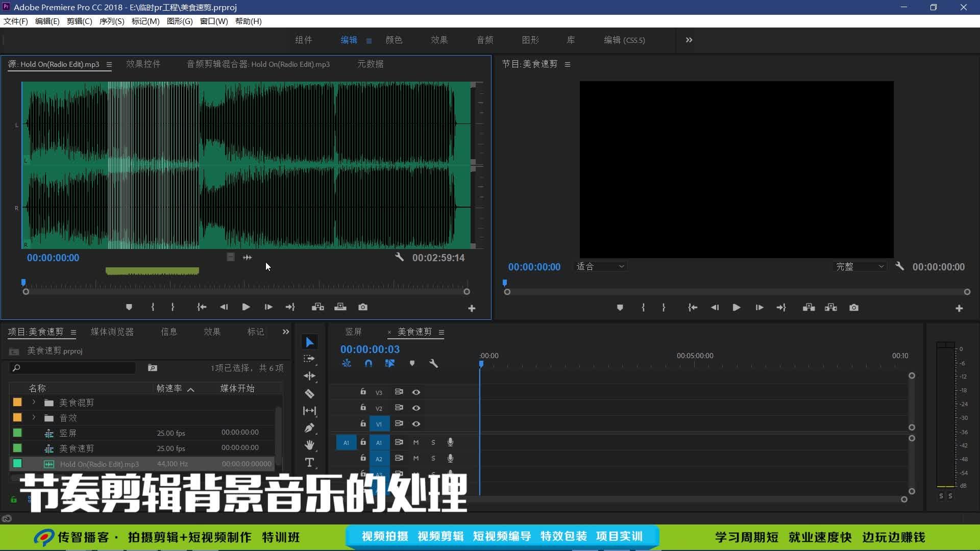Toggle linked selection in timeline
The image size is (980, 551).
(390, 363)
